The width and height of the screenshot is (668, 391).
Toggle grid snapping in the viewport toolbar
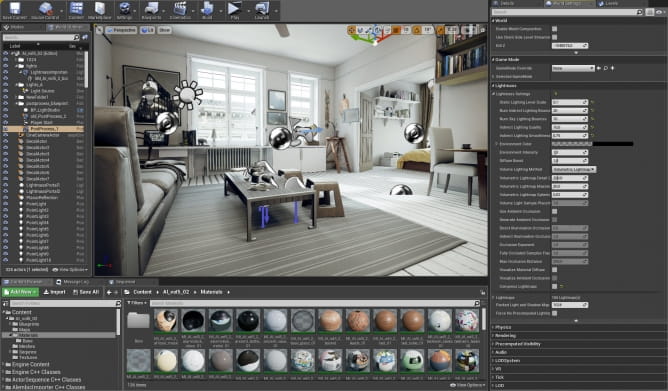click(397, 30)
